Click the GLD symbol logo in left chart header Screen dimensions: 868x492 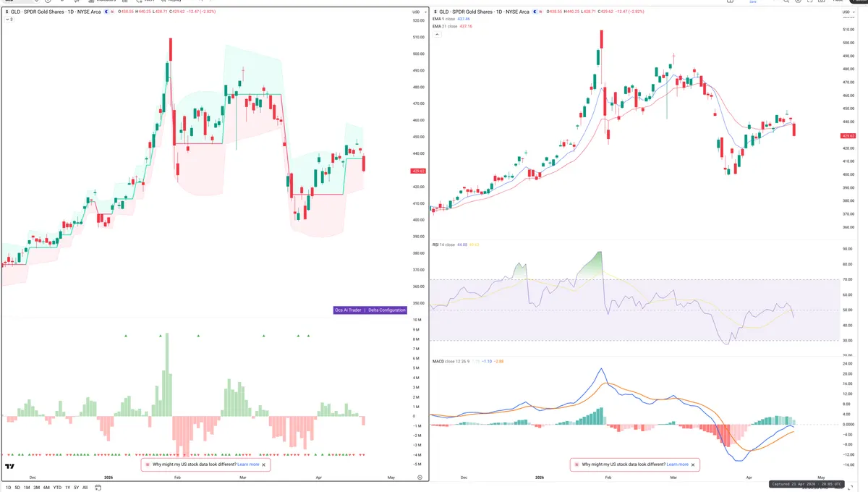[x=8, y=12]
